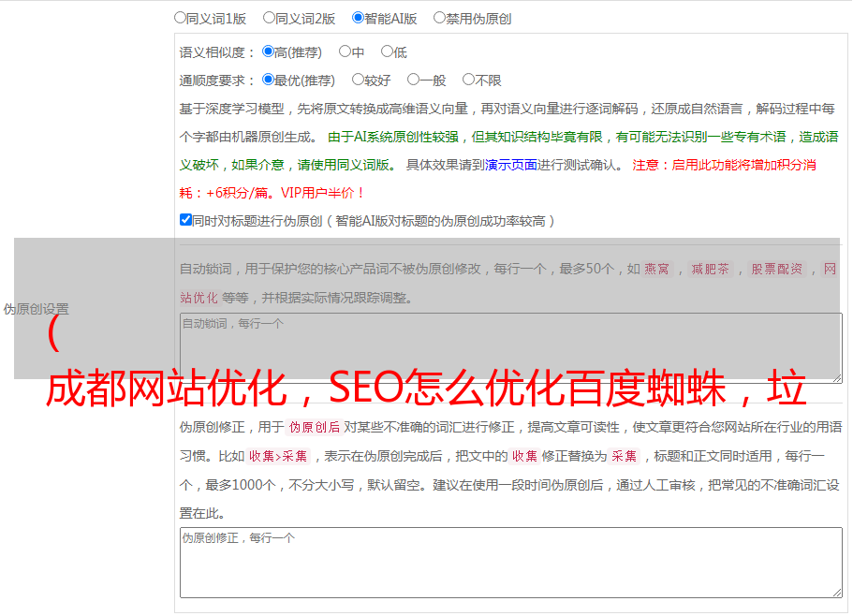Choose the 智能AI版 radio option
The width and height of the screenshot is (853, 616).
(x=358, y=18)
